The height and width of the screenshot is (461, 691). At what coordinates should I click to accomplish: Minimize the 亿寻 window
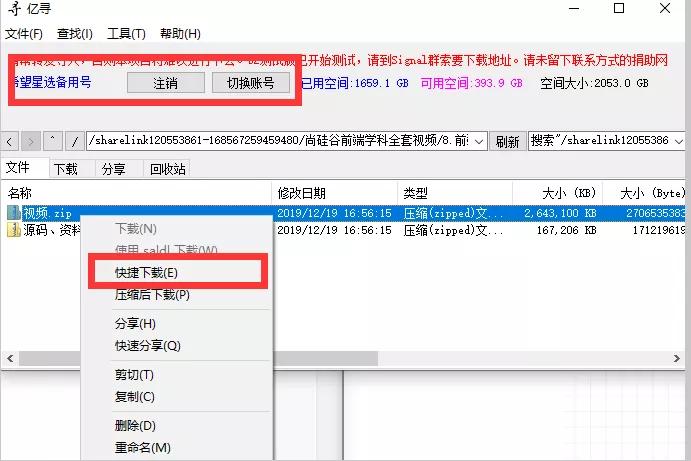click(x=574, y=8)
